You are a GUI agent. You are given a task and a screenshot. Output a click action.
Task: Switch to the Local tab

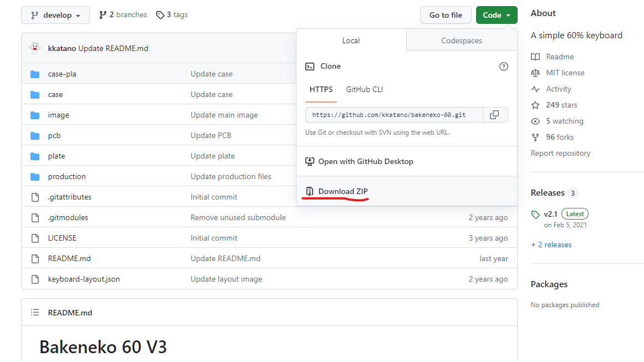point(351,40)
